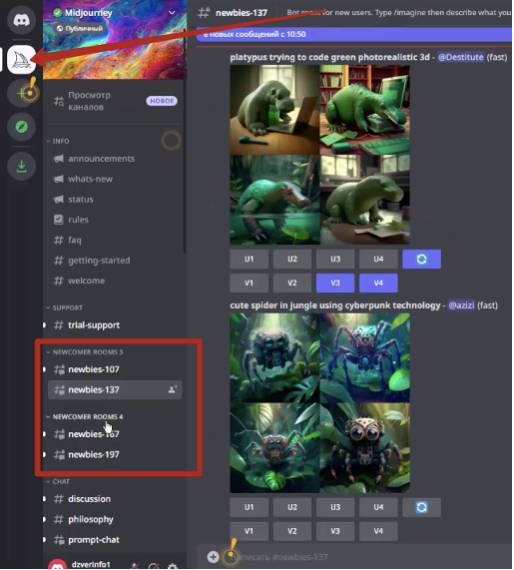Viewport: 514px width, 570px height.
Task: Click the Download apps arrow icon
Action: pyautogui.click(x=21, y=166)
